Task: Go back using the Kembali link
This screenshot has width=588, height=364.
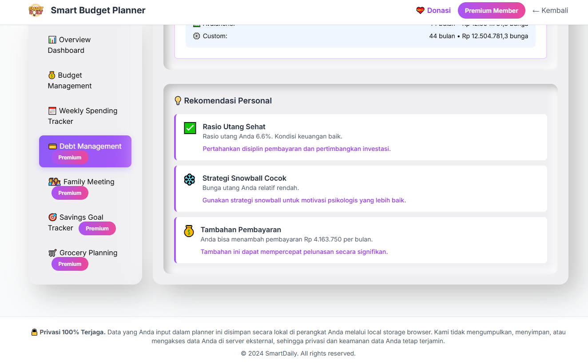Action: point(550,11)
